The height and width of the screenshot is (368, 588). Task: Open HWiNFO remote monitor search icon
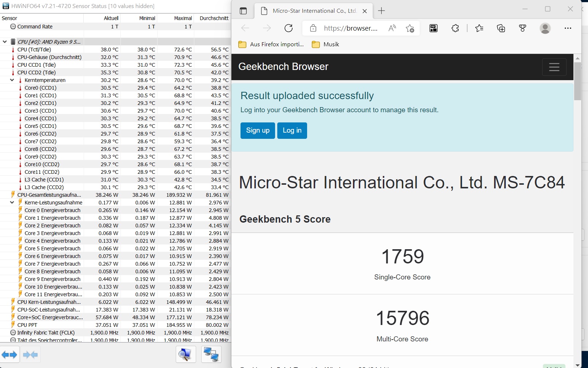click(186, 355)
